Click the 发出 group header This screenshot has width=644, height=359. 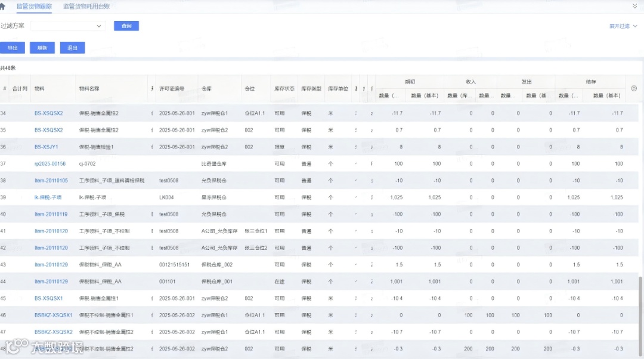pyautogui.click(x=527, y=82)
